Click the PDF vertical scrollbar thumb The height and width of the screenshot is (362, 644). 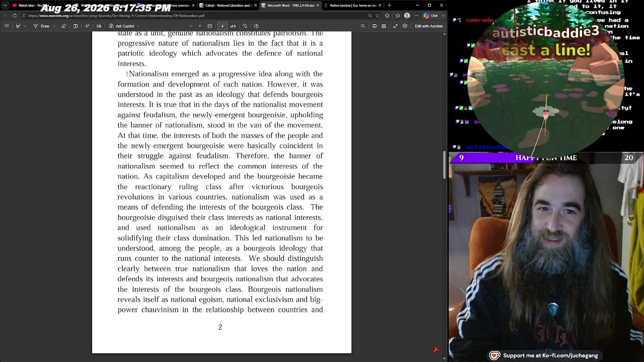(x=445, y=165)
